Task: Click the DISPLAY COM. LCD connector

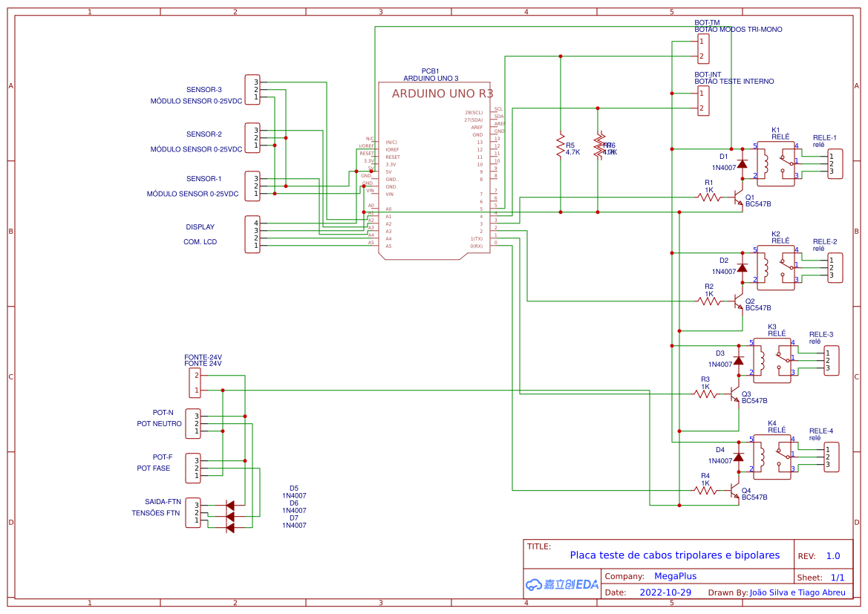Action: [x=251, y=234]
